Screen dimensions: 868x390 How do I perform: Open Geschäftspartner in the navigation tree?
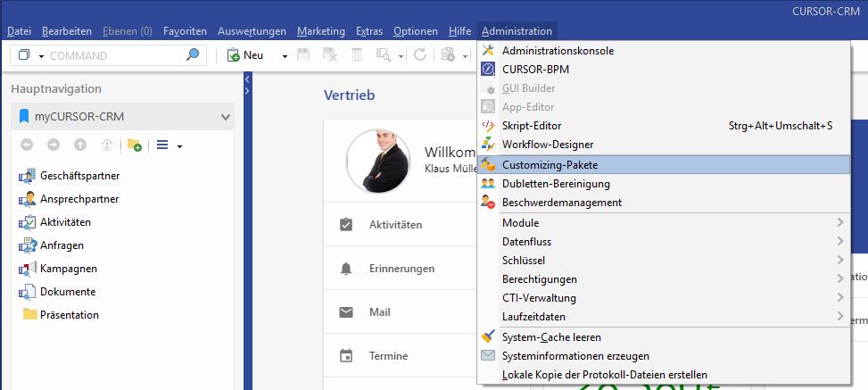79,176
